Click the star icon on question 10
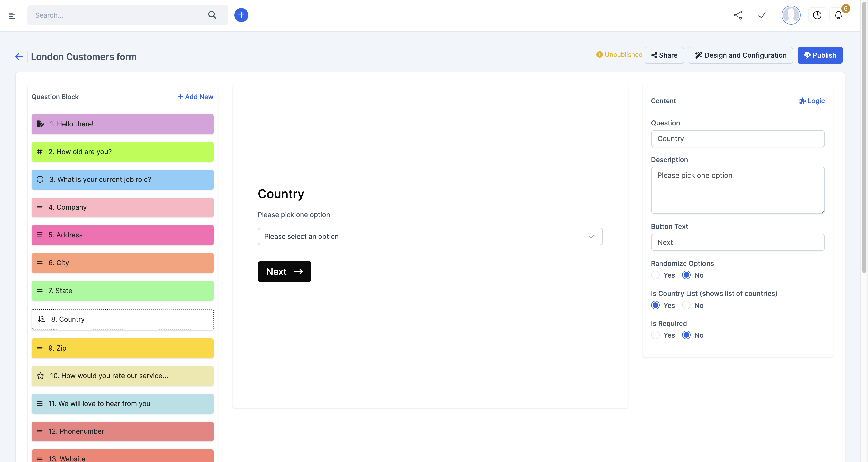 point(40,376)
